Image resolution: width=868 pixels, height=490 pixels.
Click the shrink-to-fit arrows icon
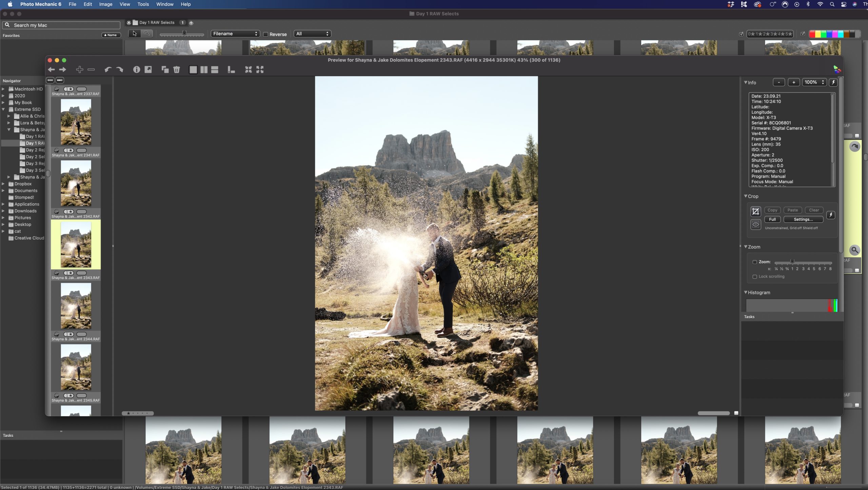(x=249, y=70)
